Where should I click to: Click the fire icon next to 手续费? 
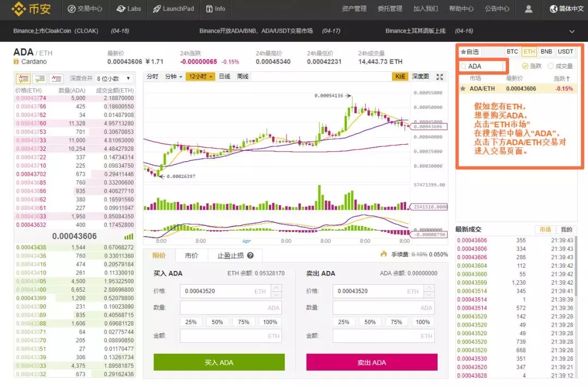(x=383, y=254)
